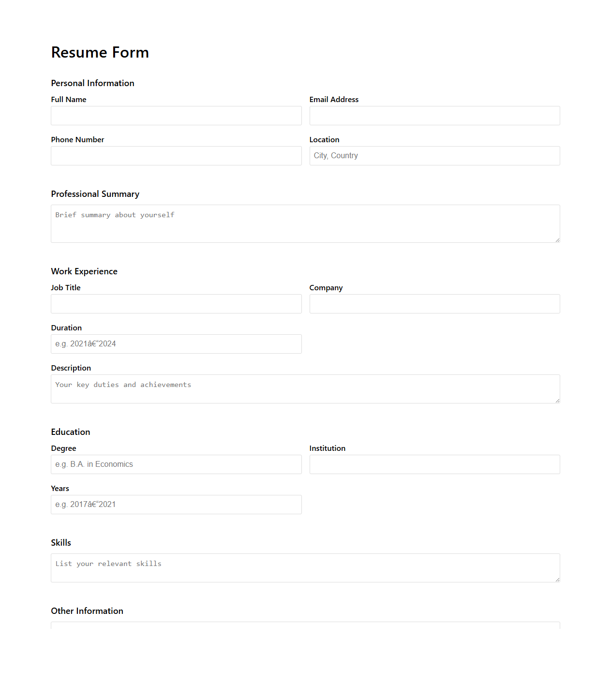Click the field under Other Information
This screenshot has width=611, height=700.
coord(305,626)
